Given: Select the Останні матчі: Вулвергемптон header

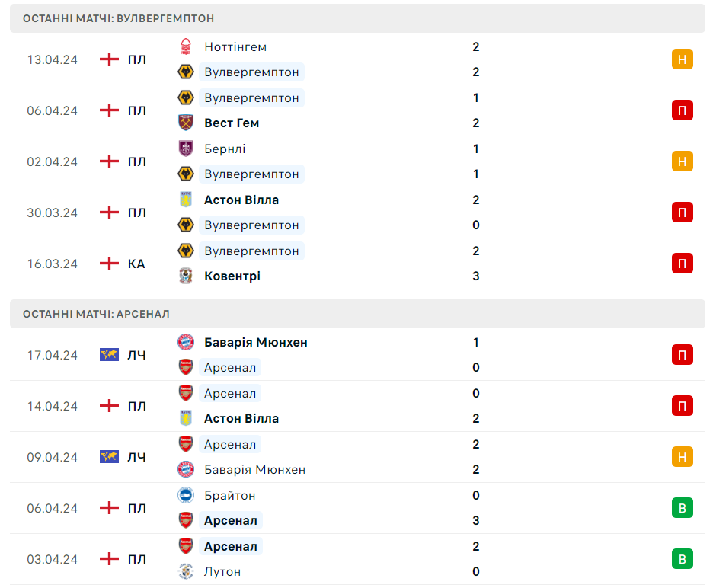Looking at the screenshot, I should pyautogui.click(x=357, y=18).
